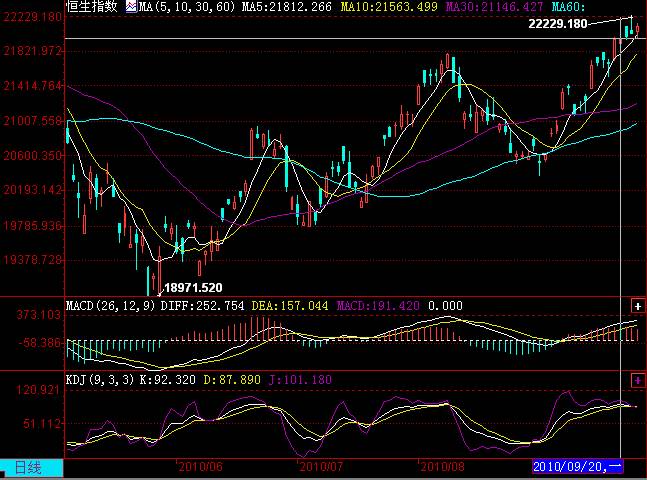Viewport: 647px width, 480px height.
Task: Expand the MACD panel plus button
Action: click(638, 306)
